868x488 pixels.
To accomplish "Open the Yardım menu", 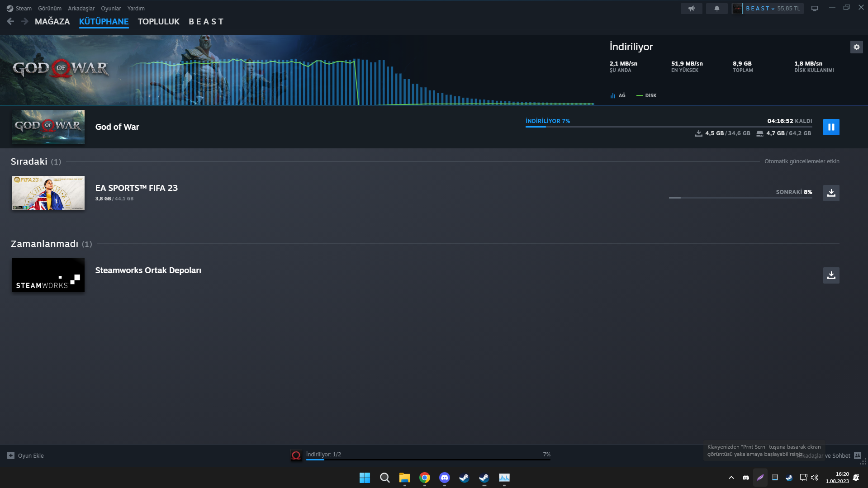I will pos(136,8).
